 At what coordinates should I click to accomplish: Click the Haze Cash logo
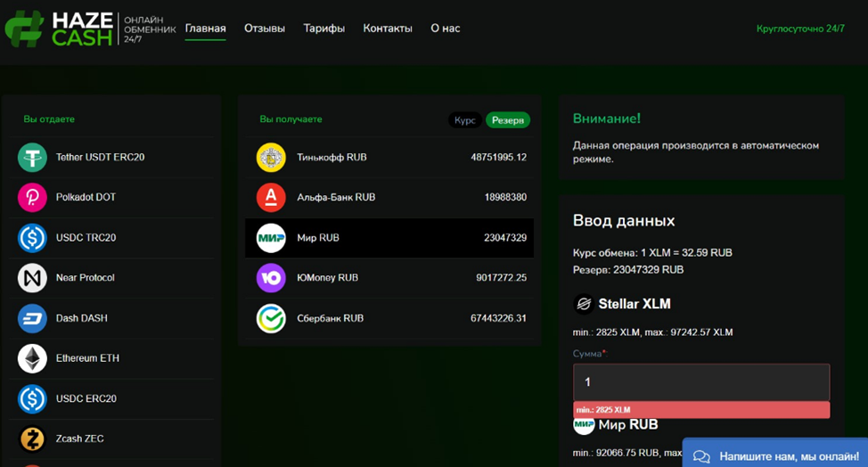90,29
